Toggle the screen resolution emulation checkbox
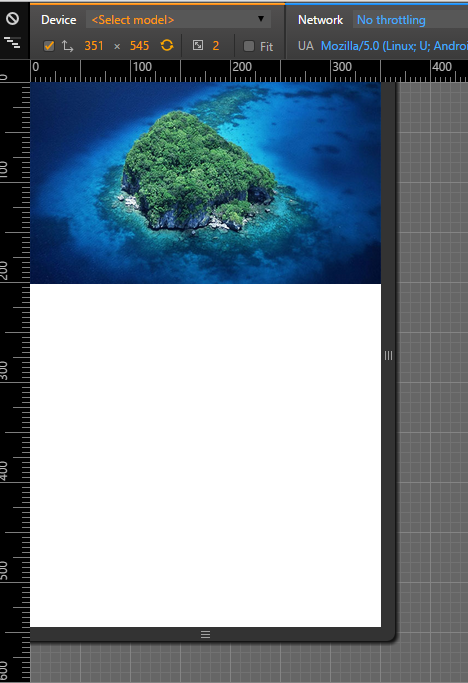 point(49,46)
